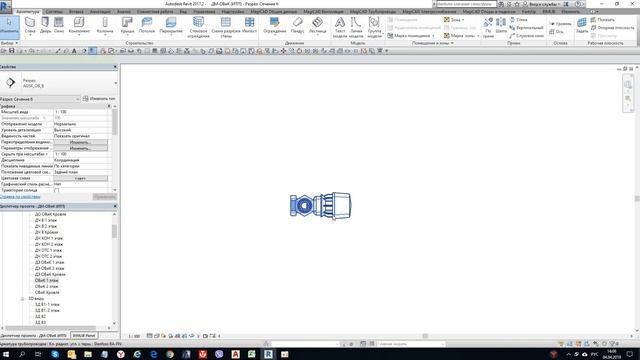Select the Группа модели tool

[374, 27]
